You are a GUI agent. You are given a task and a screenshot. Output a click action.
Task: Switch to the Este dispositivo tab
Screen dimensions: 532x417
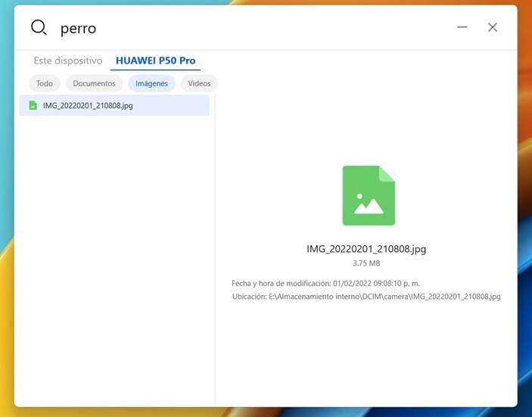(68, 61)
